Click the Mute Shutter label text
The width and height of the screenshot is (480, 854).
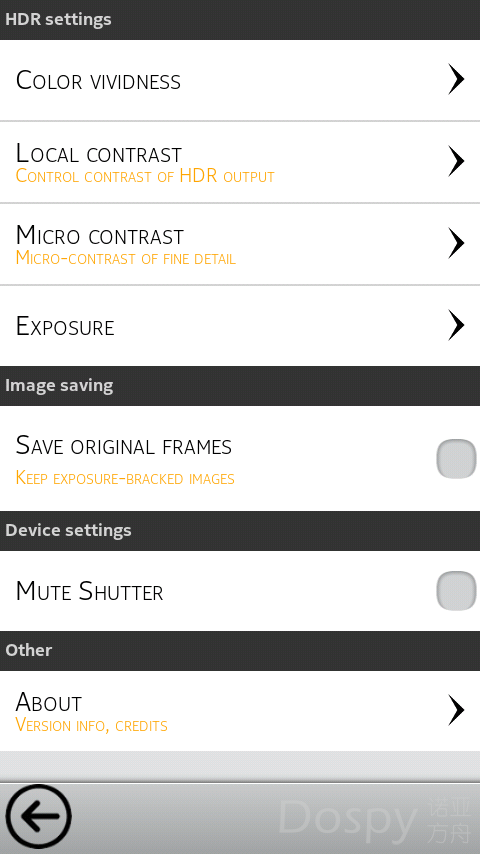click(89, 591)
